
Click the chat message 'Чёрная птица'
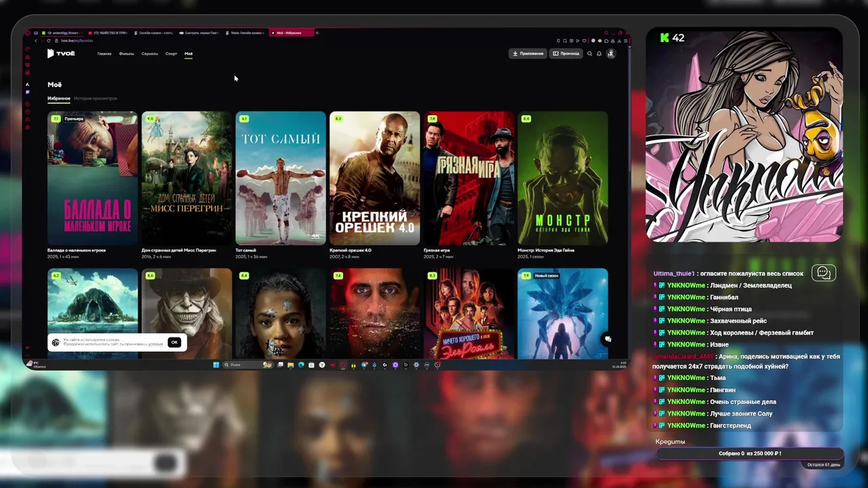pyautogui.click(x=731, y=309)
